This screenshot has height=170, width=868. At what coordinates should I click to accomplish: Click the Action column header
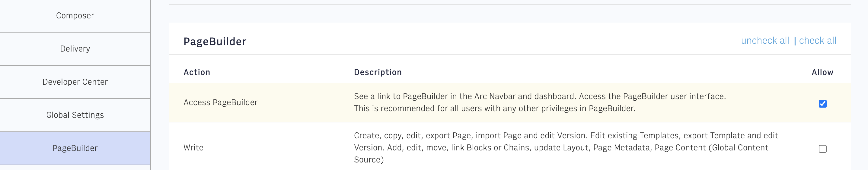pos(197,72)
